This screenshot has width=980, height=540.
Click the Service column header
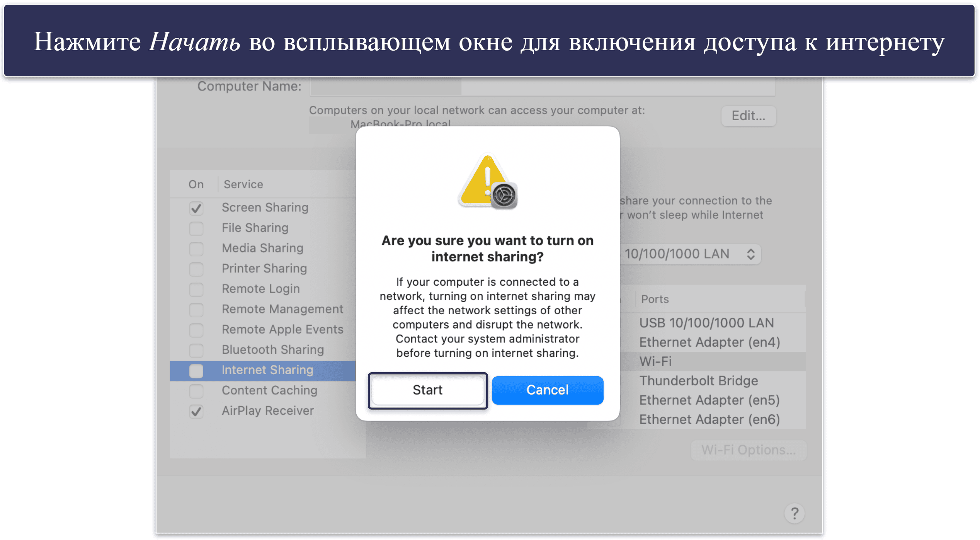pyautogui.click(x=243, y=184)
